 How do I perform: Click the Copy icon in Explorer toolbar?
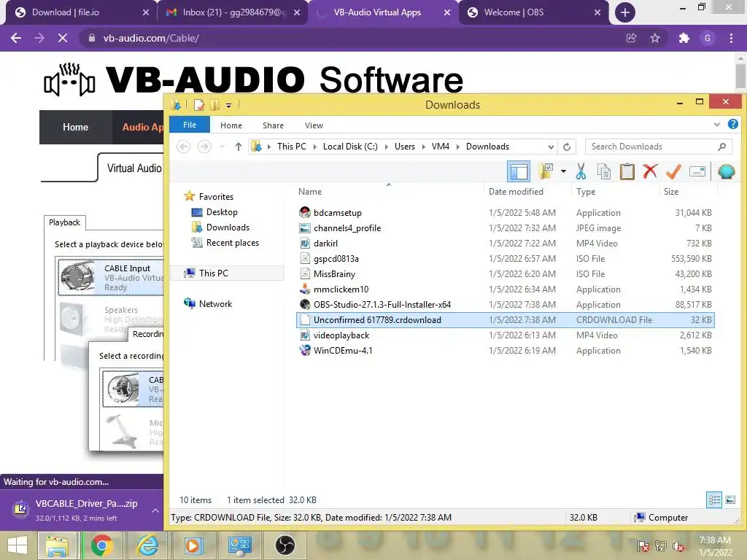click(x=603, y=171)
